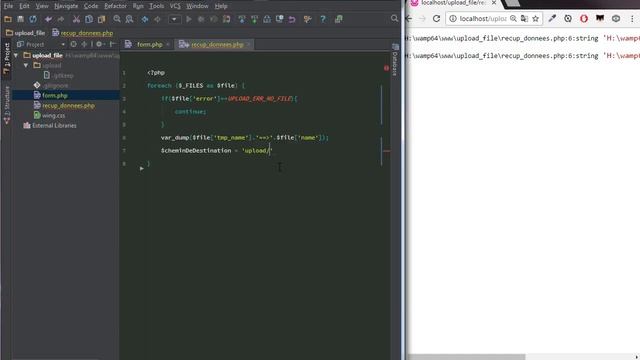Screen dimensions: 640x360
Task: Click the VCS Update Project icon
Action: click(x=242, y=19)
